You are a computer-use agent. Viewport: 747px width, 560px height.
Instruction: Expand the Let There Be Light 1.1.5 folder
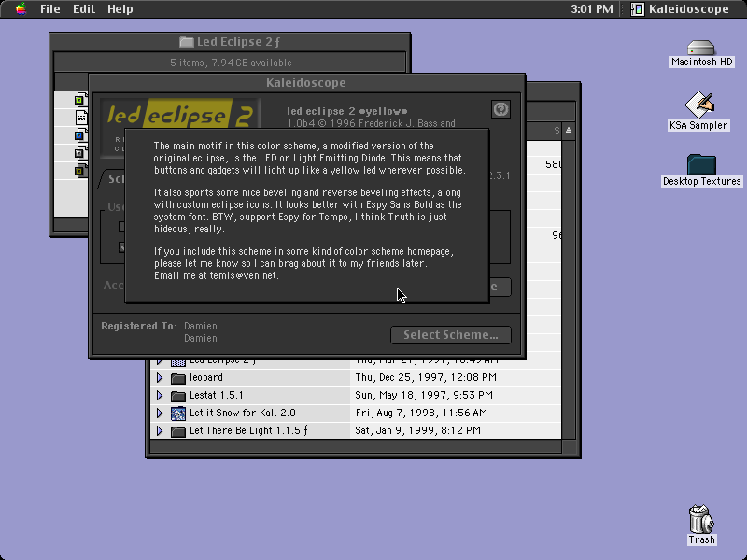pyautogui.click(x=160, y=431)
